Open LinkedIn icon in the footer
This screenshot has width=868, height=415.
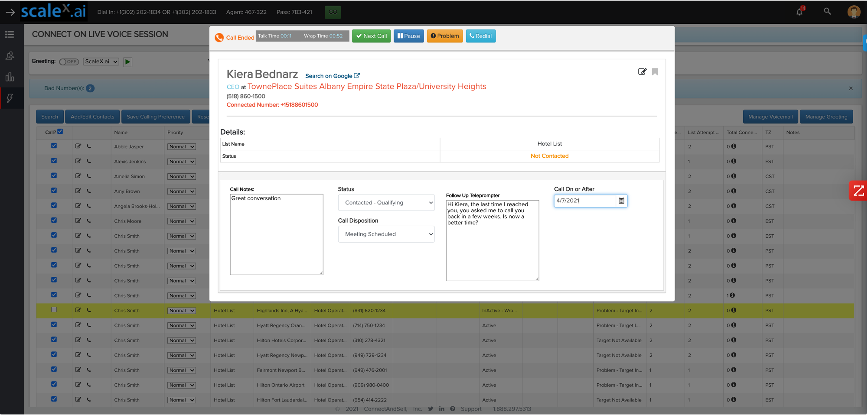pyautogui.click(x=441, y=409)
